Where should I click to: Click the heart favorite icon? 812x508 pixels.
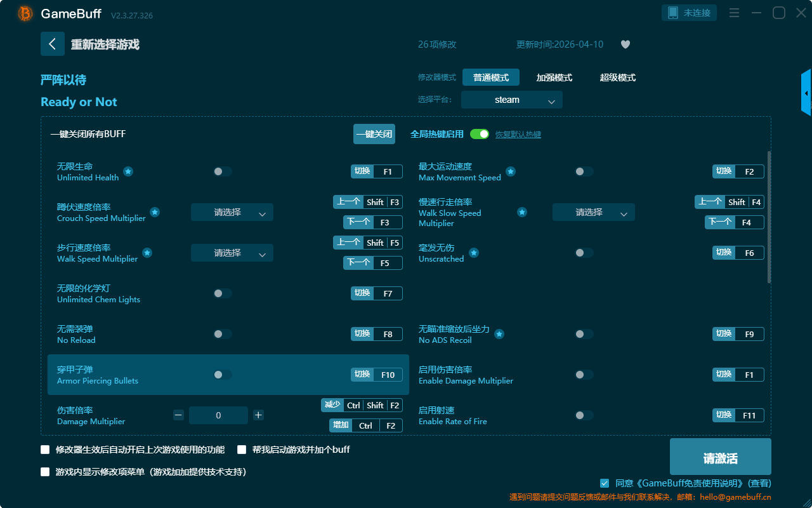point(625,44)
